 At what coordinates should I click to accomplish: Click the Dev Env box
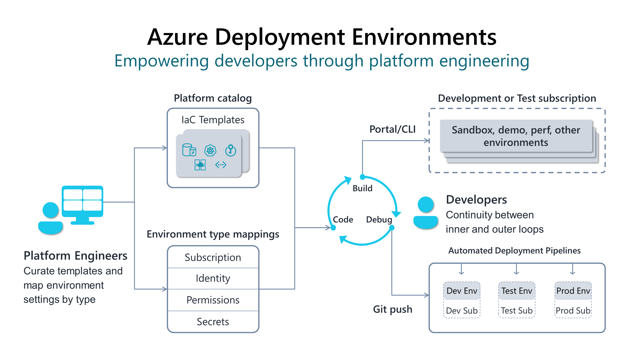coord(462,291)
